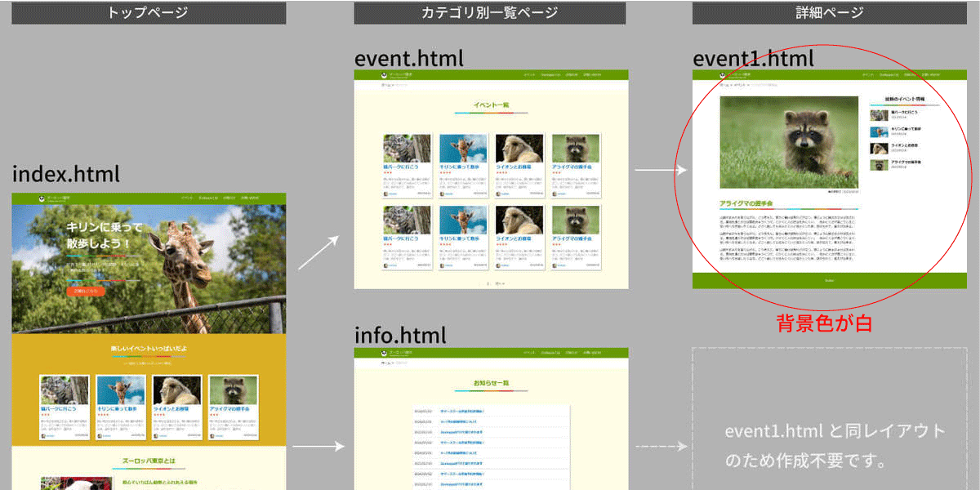Open the lion card in index.html events
This screenshot has width=980, height=490.
(177, 408)
